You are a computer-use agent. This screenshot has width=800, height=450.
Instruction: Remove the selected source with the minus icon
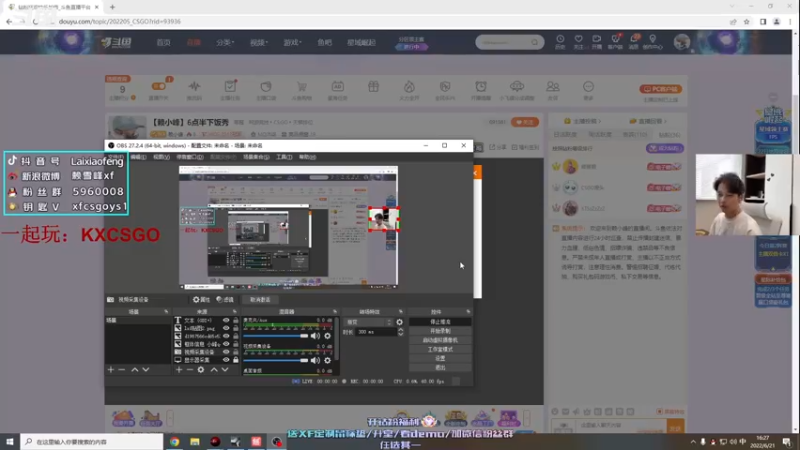pos(189,369)
